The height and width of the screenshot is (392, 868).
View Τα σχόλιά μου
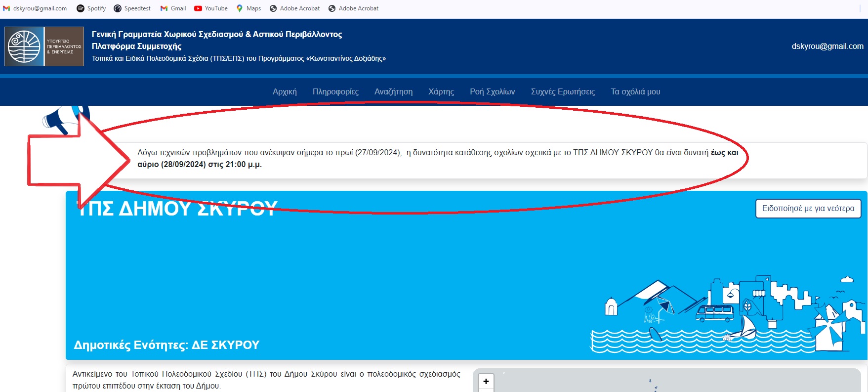pyautogui.click(x=635, y=92)
